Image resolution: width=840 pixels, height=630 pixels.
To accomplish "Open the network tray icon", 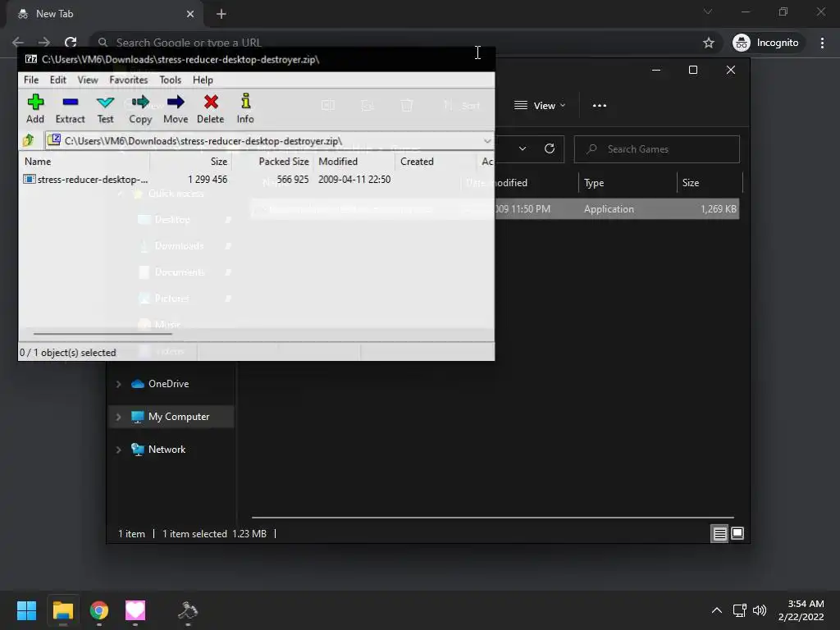I will (740, 610).
